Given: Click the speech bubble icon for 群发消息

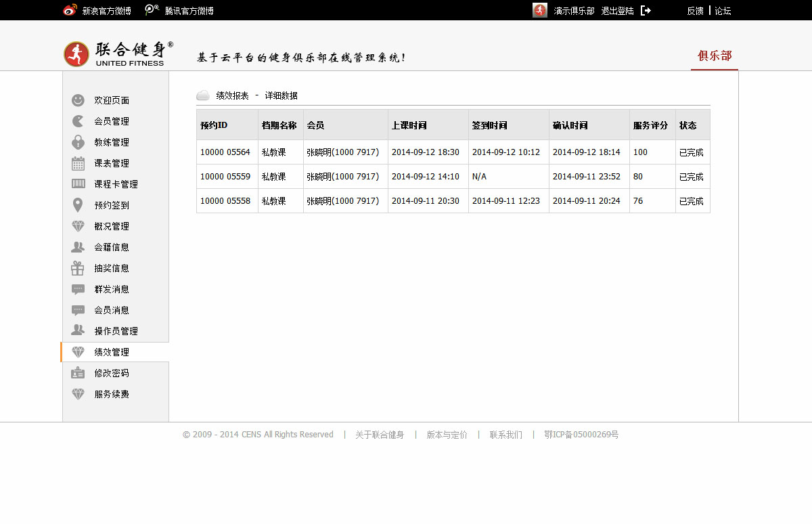Looking at the screenshot, I should [x=78, y=289].
